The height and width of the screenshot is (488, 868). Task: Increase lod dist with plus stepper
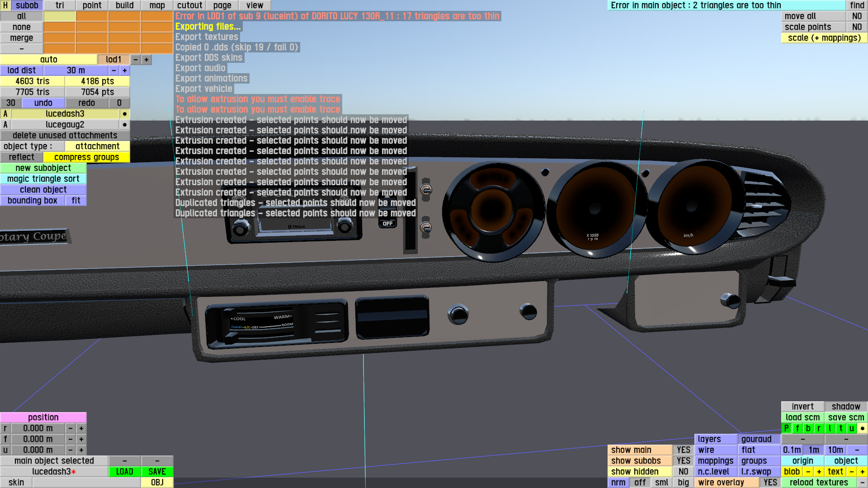[125, 70]
